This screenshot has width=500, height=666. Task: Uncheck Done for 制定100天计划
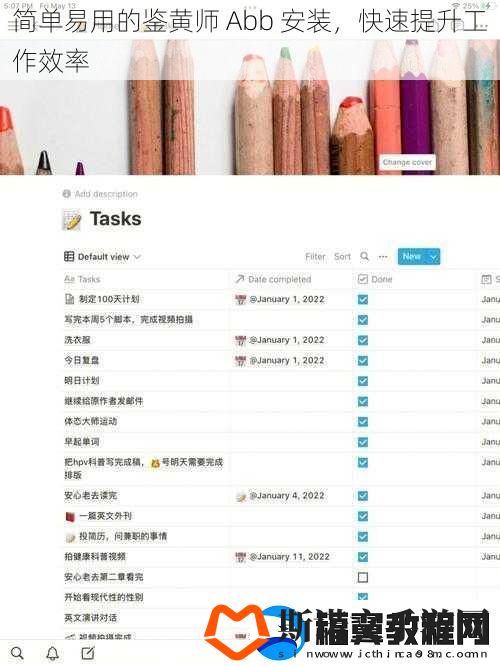(x=363, y=299)
